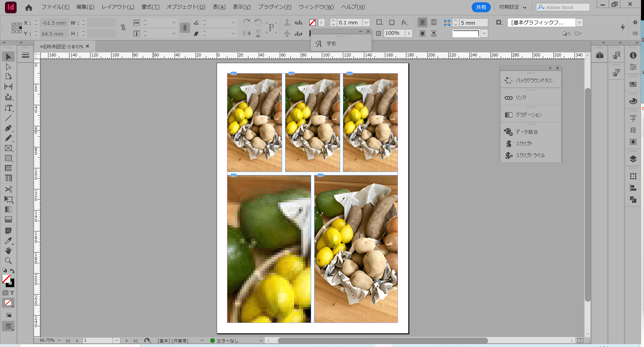The image size is (644, 347).
Task: Select the Zoom magnifier tool
Action: [x=8, y=261]
